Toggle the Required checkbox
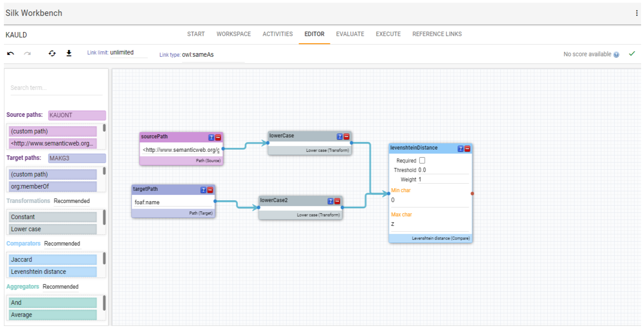This screenshot has height=329, width=644. [x=422, y=160]
